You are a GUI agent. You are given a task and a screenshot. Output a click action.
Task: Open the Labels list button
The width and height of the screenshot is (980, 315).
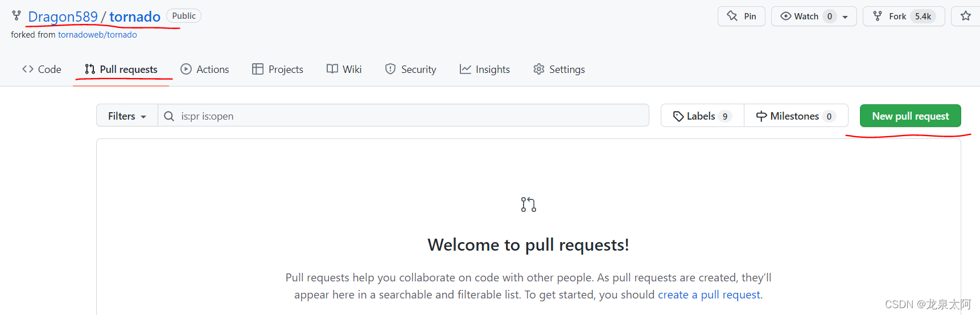(702, 116)
